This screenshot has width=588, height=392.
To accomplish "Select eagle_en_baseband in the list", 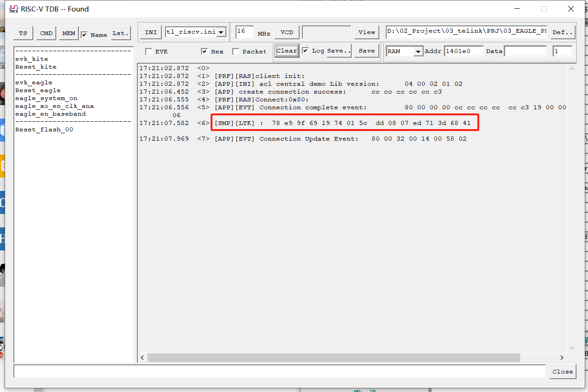I will pyautogui.click(x=50, y=114).
